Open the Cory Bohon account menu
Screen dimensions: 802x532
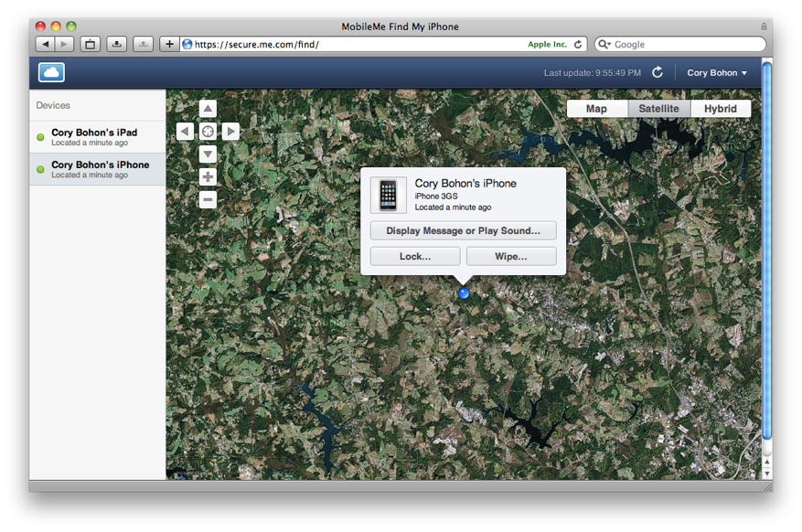(717, 72)
